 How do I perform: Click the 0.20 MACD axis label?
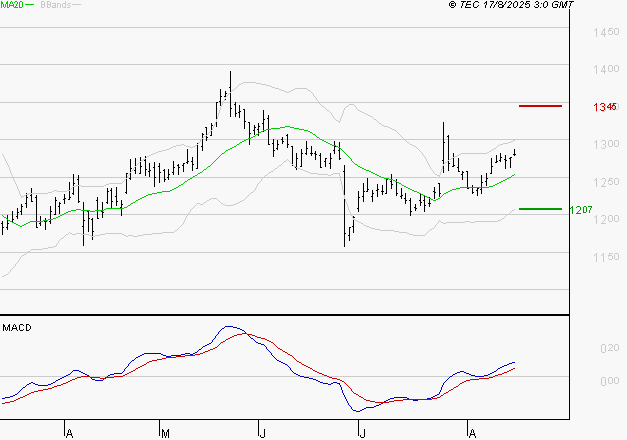pyautogui.click(x=608, y=349)
